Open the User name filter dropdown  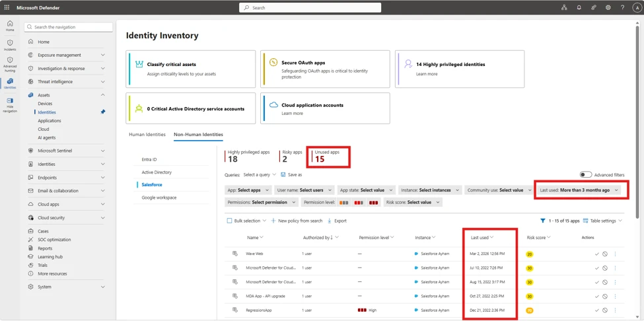(x=304, y=190)
